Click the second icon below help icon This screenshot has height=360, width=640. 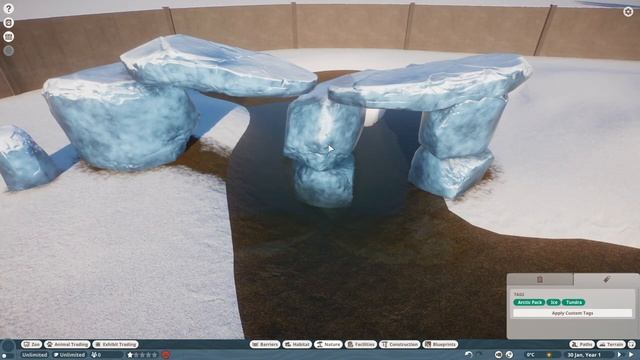[8, 22]
